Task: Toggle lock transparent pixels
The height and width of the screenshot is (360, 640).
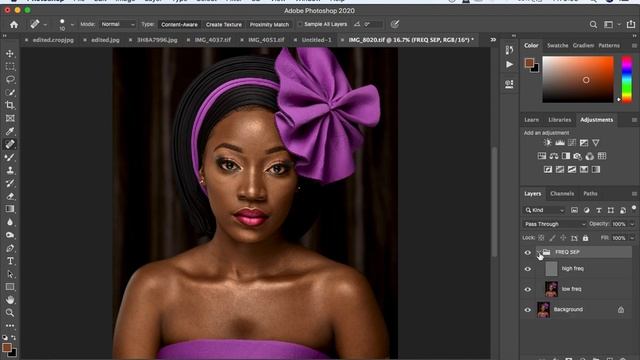Action: point(541,238)
